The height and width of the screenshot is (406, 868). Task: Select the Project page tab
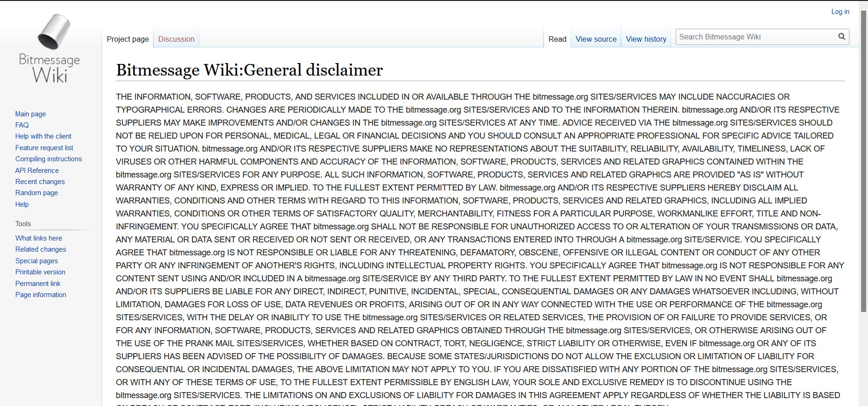point(128,39)
